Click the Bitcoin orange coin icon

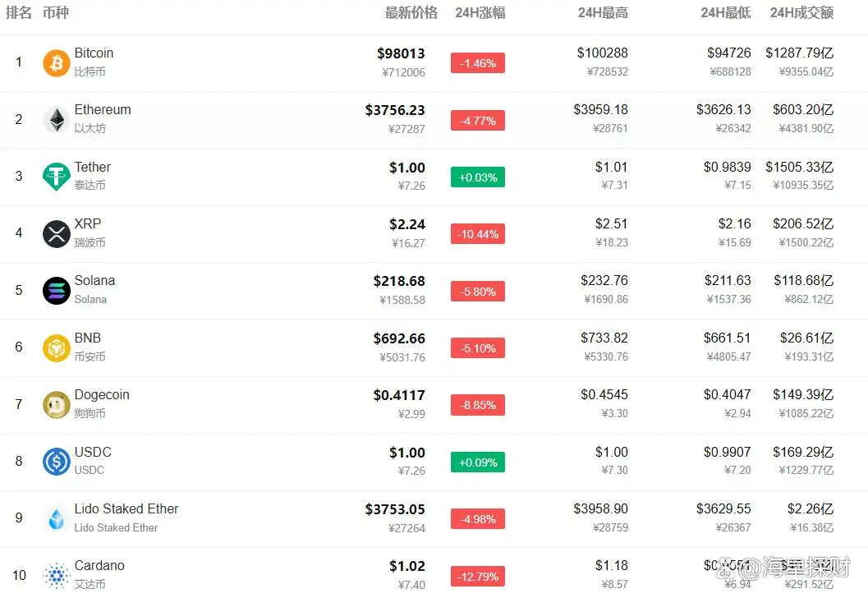(x=57, y=63)
